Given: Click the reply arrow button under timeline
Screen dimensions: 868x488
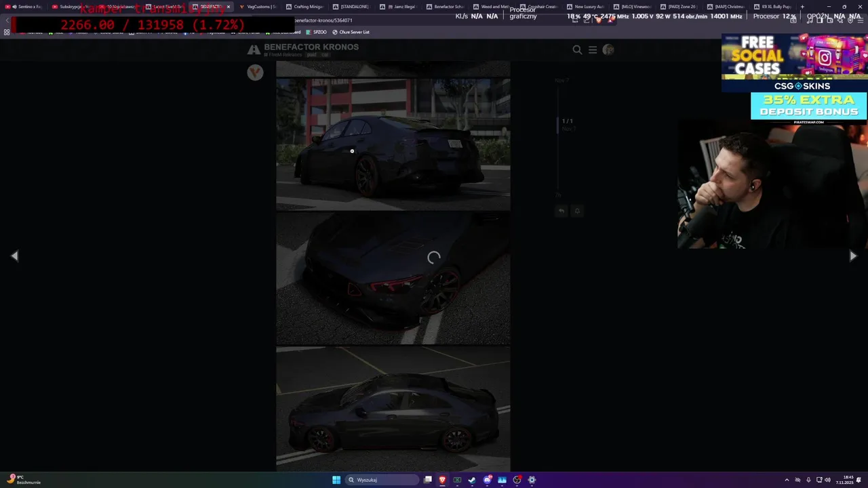Looking at the screenshot, I should (x=561, y=211).
